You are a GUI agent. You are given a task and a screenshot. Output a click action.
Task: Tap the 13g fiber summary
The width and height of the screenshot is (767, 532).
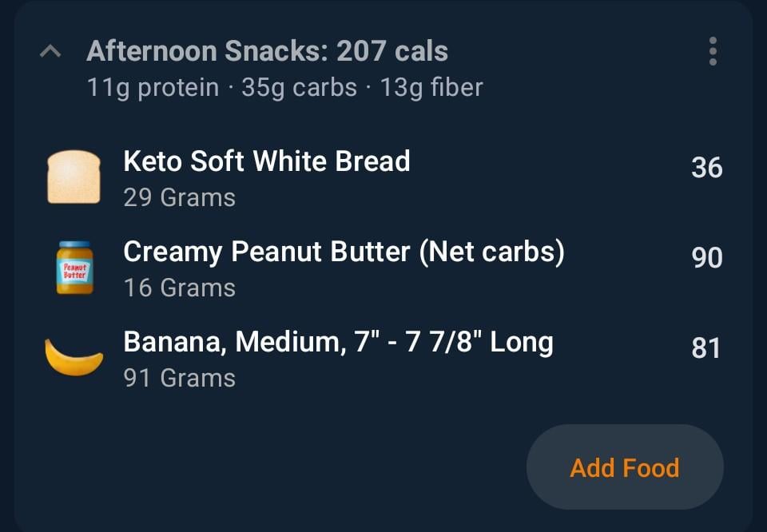pyautogui.click(x=431, y=87)
